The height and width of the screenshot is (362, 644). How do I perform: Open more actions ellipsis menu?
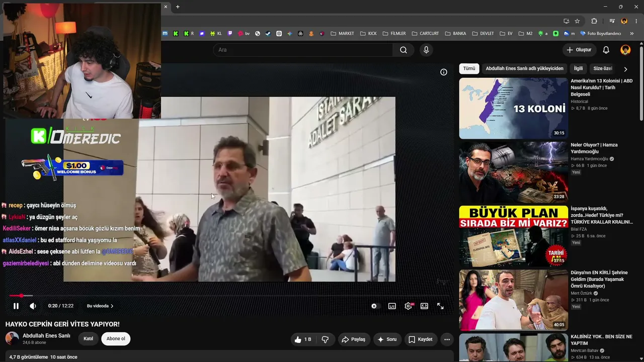447,339
